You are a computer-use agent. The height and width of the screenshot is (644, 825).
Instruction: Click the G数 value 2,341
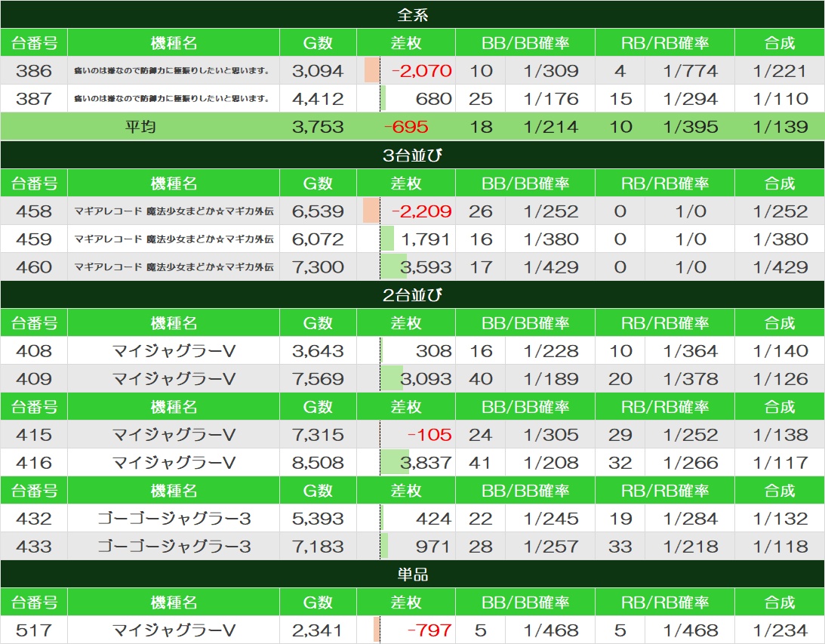pos(317,630)
